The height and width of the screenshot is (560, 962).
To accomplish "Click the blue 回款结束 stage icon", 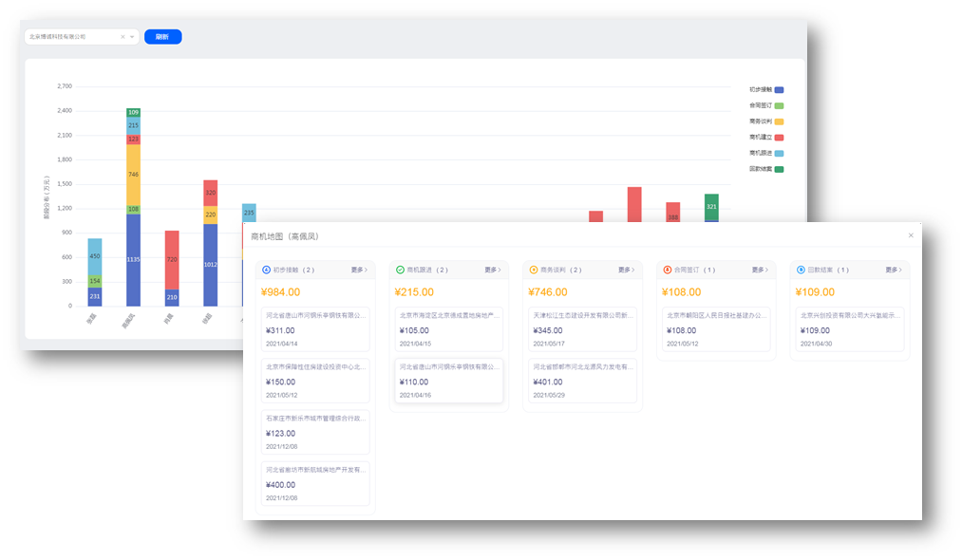I will tap(801, 271).
